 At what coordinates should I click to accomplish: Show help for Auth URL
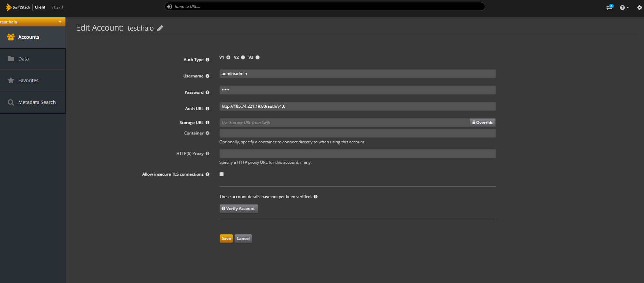(207, 109)
